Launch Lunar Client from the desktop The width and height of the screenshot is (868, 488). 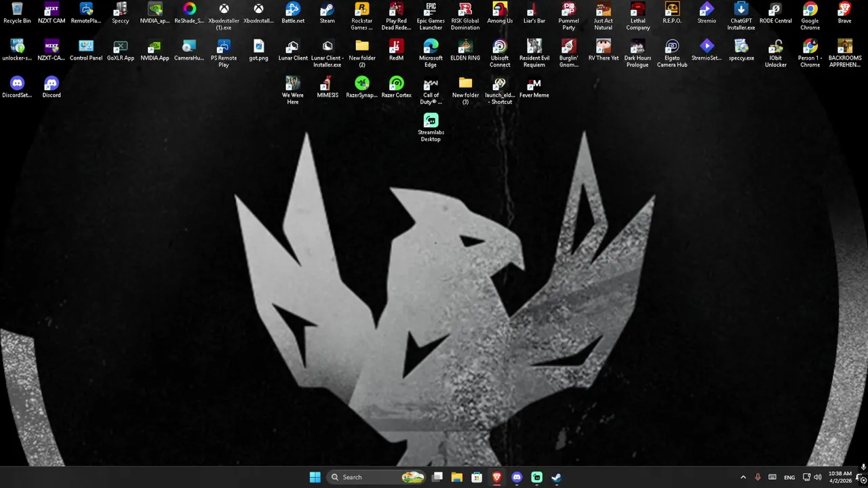click(293, 50)
